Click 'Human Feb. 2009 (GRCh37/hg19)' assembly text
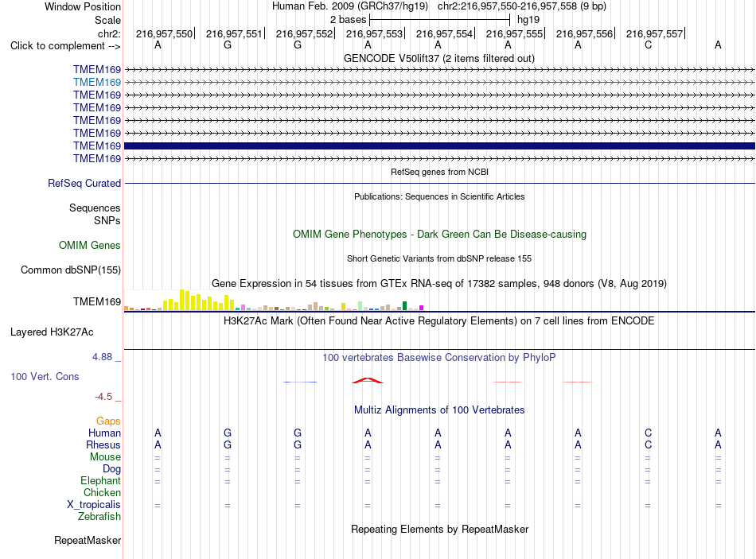This screenshot has width=756, height=559. click(x=350, y=6)
